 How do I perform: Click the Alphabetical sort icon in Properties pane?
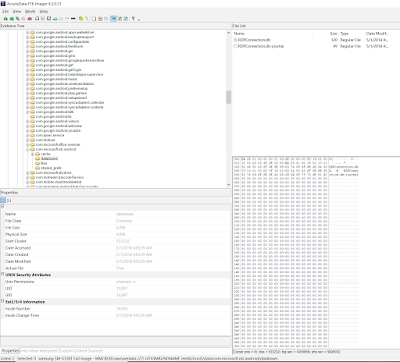(9, 200)
